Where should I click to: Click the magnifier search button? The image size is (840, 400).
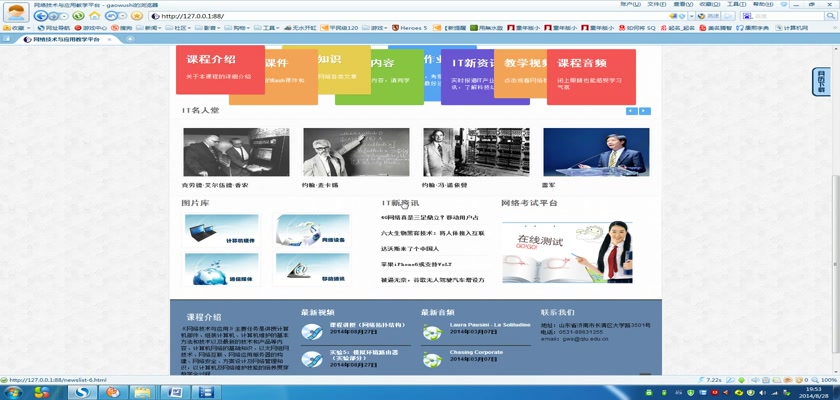coord(831,16)
